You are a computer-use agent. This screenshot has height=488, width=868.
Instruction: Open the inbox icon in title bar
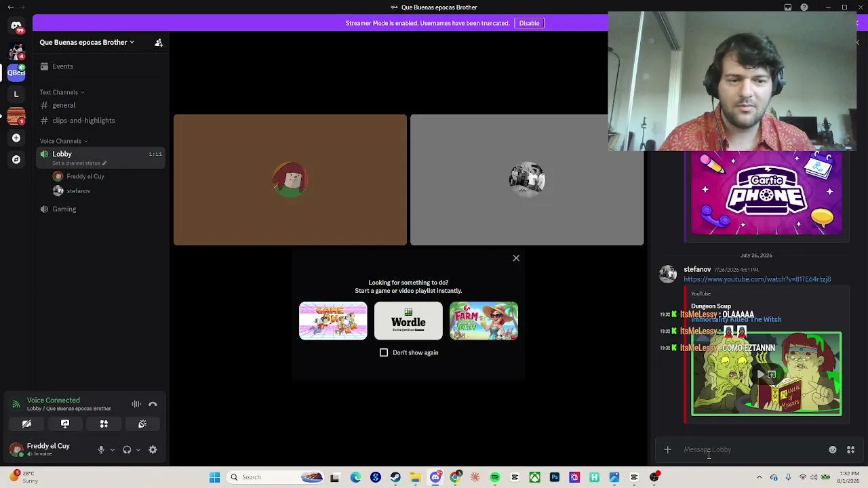788,7
